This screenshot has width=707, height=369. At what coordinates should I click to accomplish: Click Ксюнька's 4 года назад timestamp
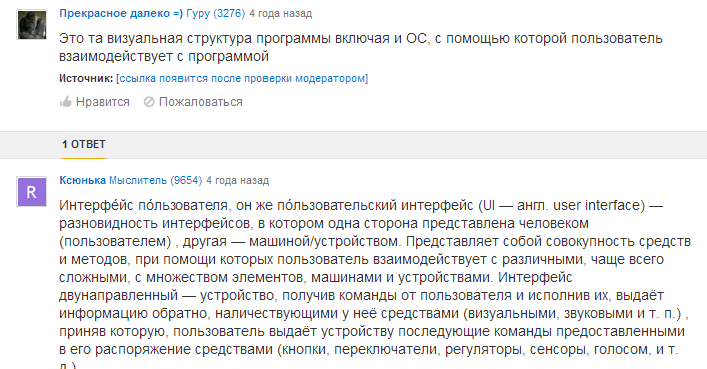coord(238,180)
